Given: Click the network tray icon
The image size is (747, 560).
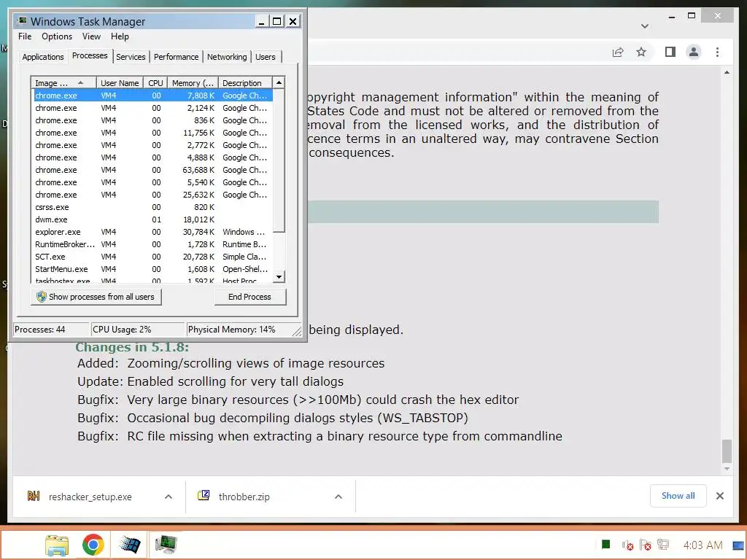Looking at the screenshot, I should pyautogui.click(x=663, y=545).
